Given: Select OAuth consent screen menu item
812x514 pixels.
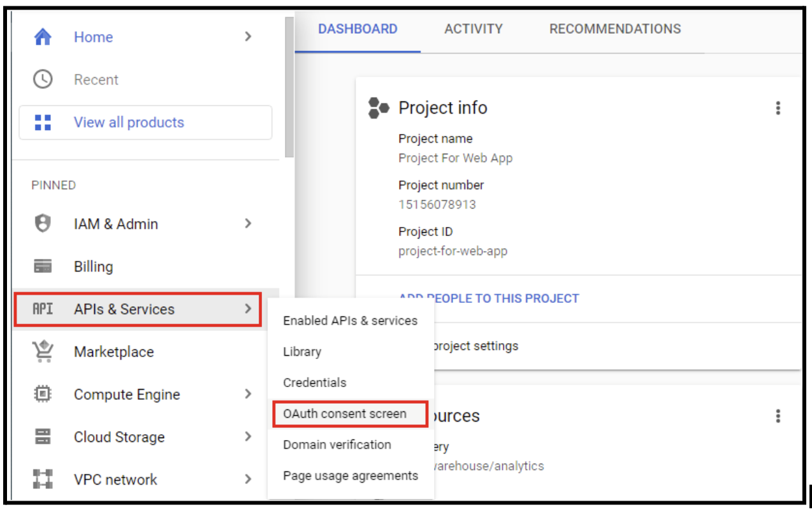Looking at the screenshot, I should [x=345, y=414].
